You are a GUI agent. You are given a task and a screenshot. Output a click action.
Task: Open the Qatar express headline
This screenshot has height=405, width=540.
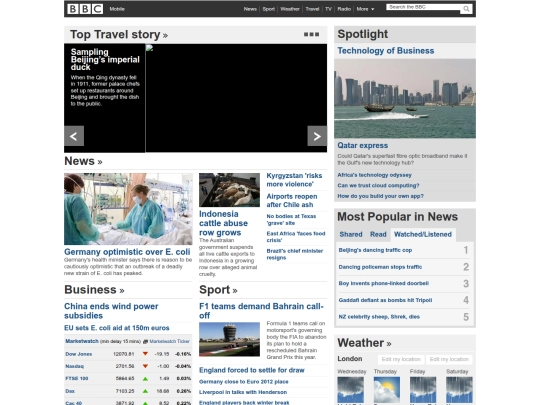tap(363, 146)
